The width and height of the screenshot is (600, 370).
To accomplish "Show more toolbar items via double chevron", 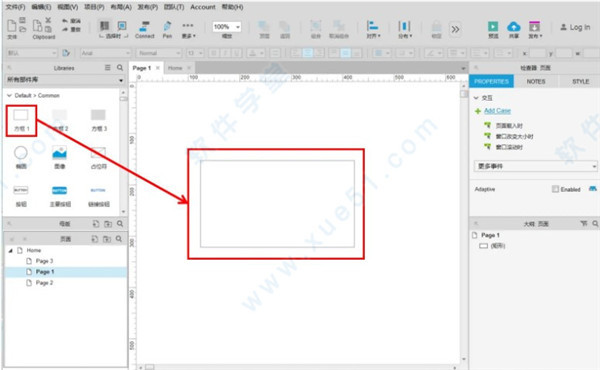I will coord(455,29).
